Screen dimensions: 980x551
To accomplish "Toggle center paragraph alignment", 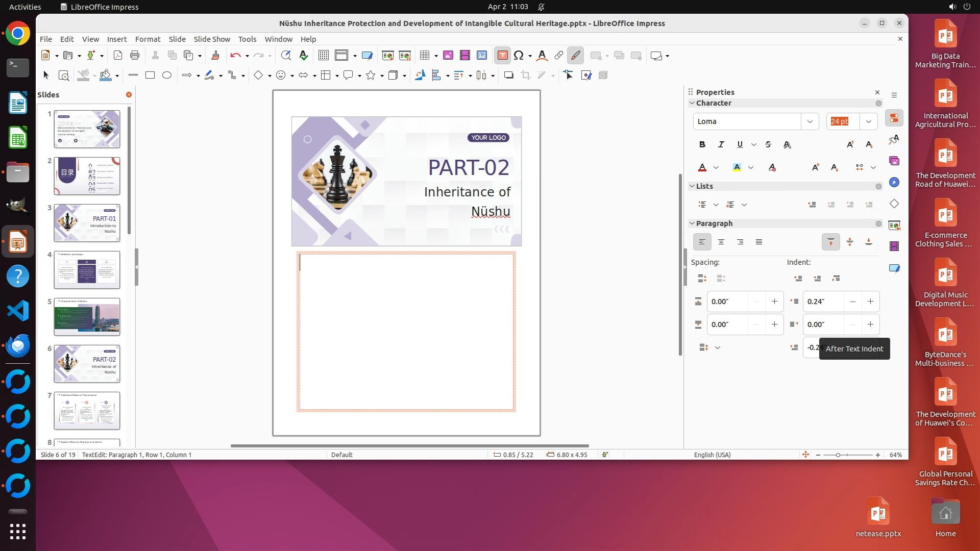I will coord(721,242).
